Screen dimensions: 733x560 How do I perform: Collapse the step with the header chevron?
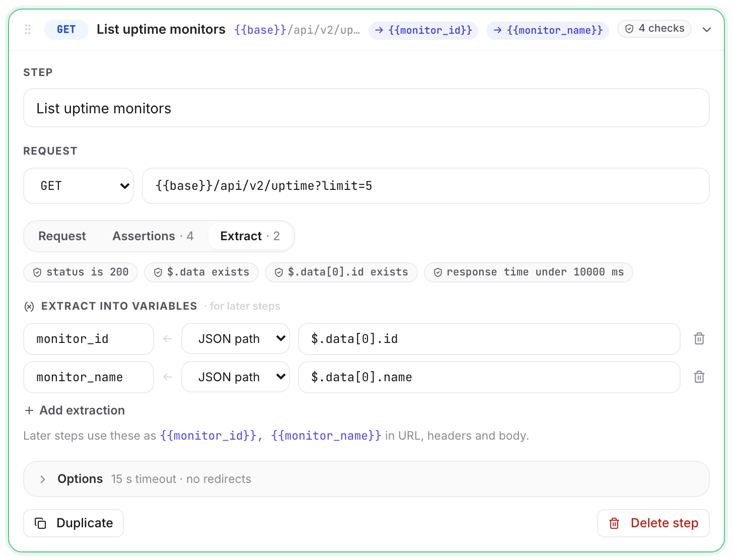pos(707,30)
